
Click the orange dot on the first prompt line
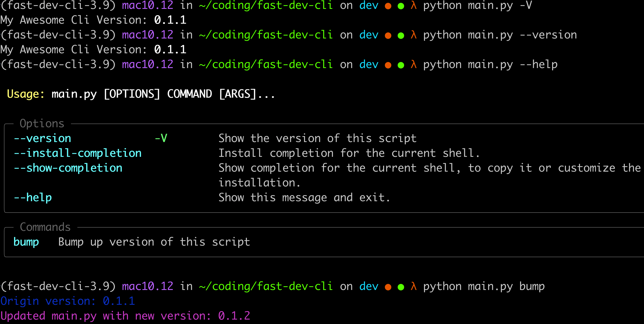pos(388,6)
